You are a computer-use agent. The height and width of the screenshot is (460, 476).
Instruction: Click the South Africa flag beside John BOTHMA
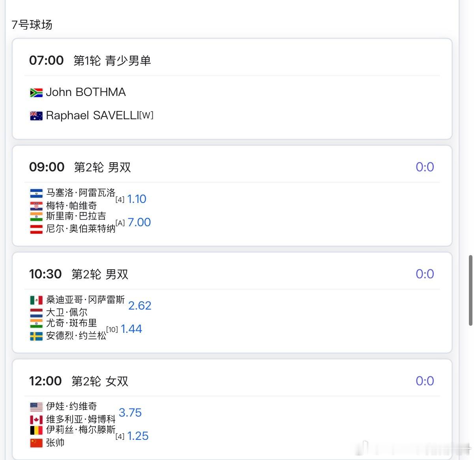coord(36,92)
